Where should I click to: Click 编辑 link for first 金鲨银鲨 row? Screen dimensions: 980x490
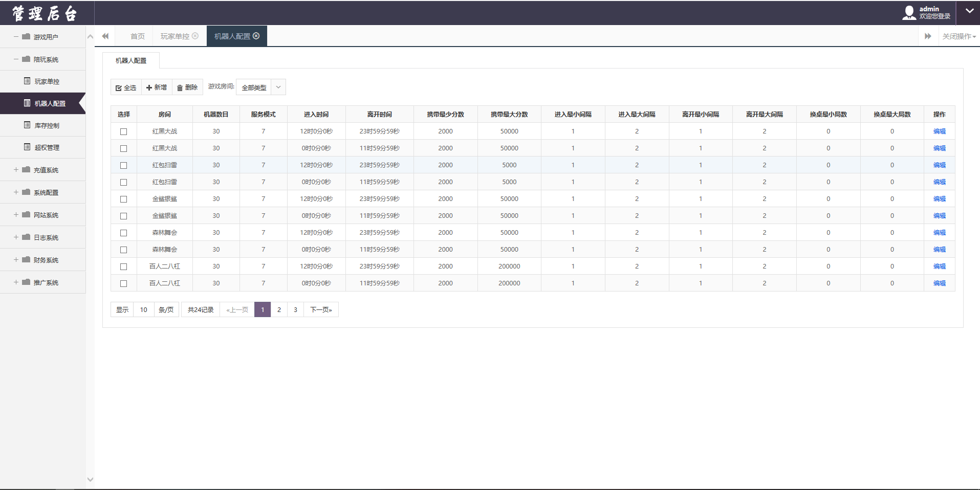click(939, 199)
